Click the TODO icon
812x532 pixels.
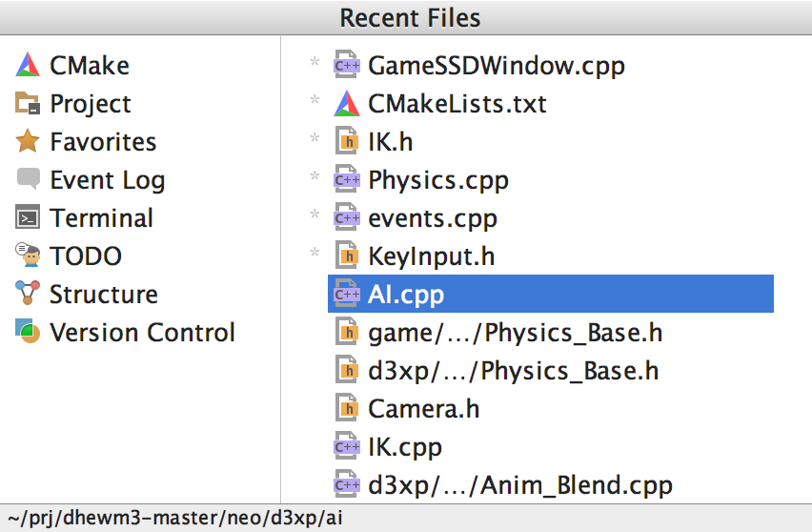(28, 256)
